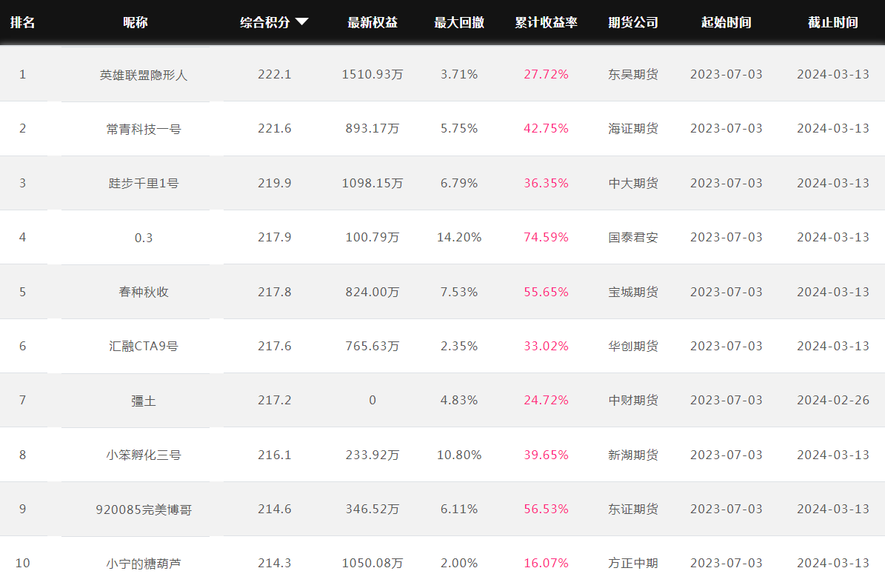Sort by 最新权益 column header
Screen dimensions: 885x588
(x=373, y=22)
